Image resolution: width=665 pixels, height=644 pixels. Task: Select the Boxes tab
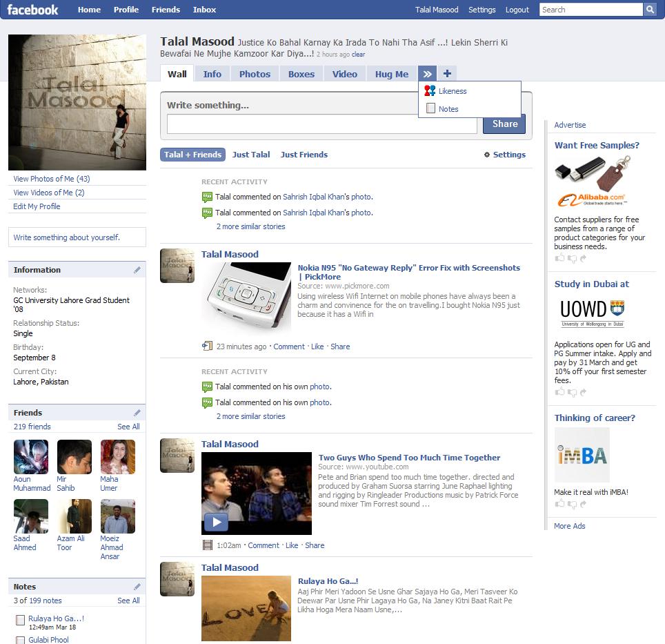(x=301, y=75)
